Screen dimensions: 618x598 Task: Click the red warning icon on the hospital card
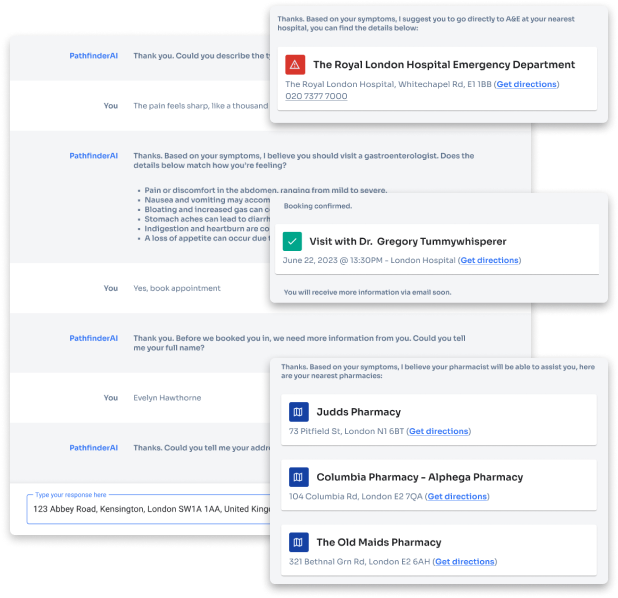294,65
